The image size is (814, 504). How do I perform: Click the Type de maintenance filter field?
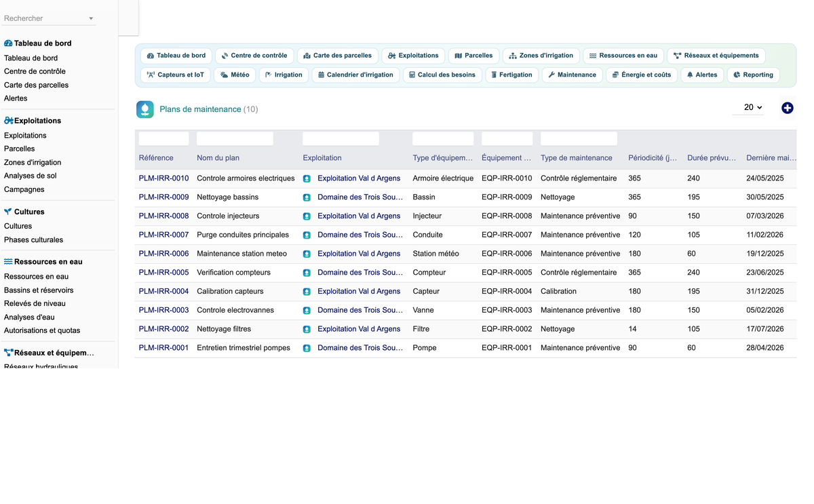tap(579, 138)
